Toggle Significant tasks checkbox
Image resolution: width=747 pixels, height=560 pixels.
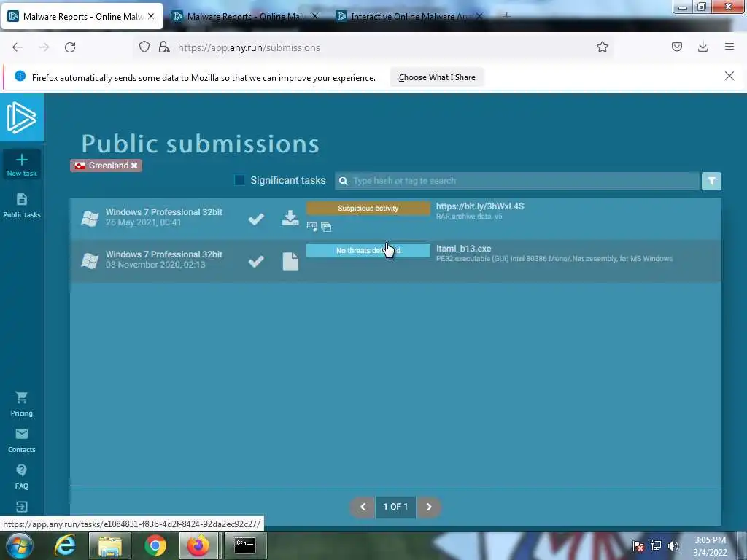(x=239, y=180)
